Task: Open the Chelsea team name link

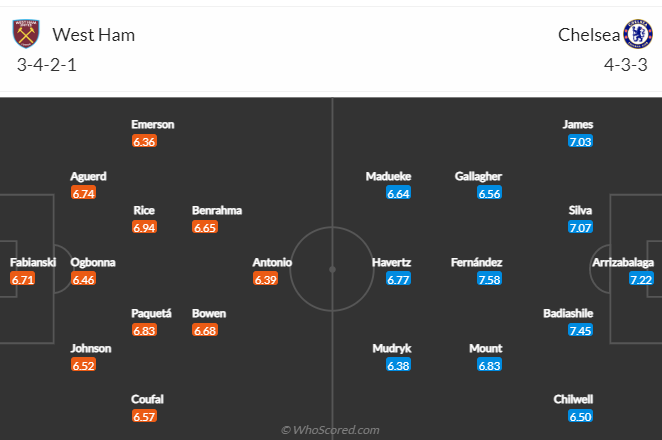Action: click(589, 35)
